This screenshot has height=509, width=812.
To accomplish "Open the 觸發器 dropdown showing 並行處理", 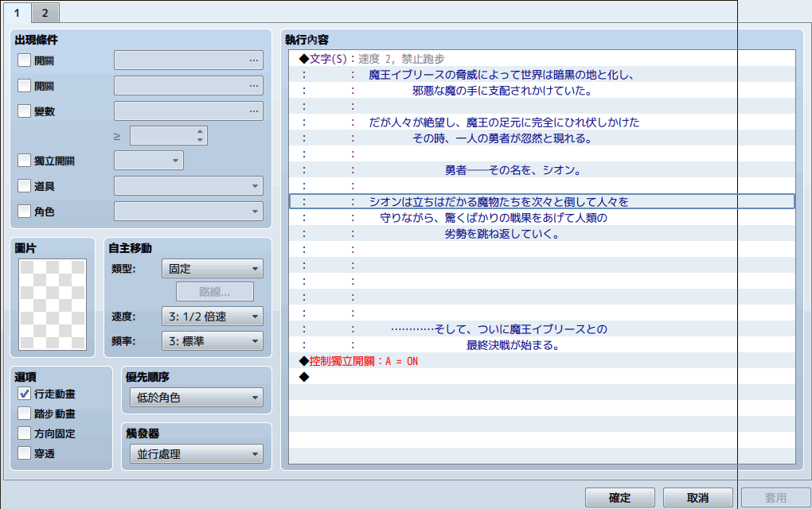I will (197, 454).
